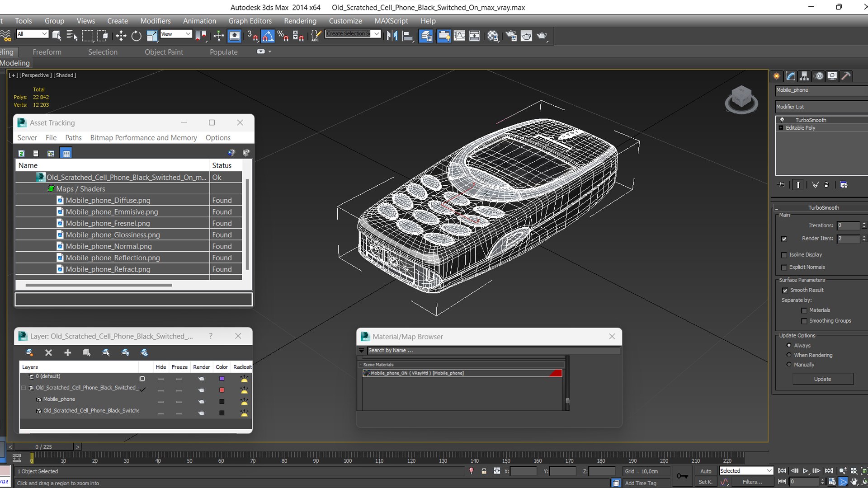868x488 pixels.
Task: Open the Hierarchy command panel tab
Action: pos(804,76)
